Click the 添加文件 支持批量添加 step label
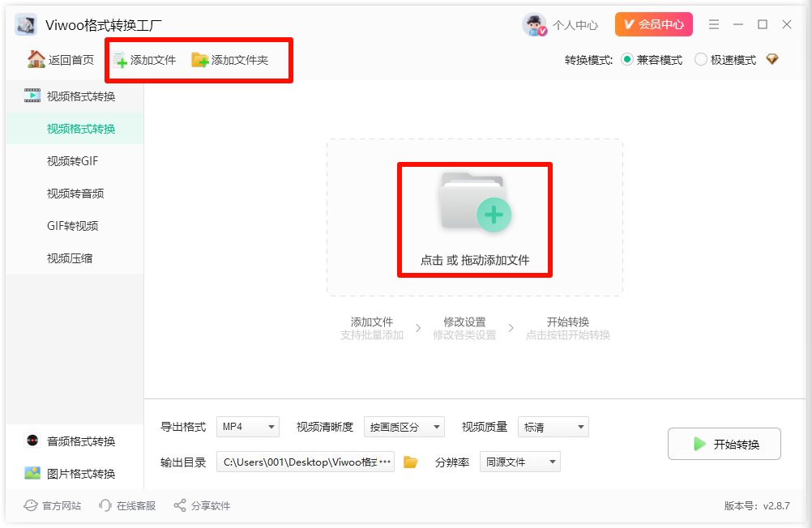The image size is (812, 528). point(372,328)
